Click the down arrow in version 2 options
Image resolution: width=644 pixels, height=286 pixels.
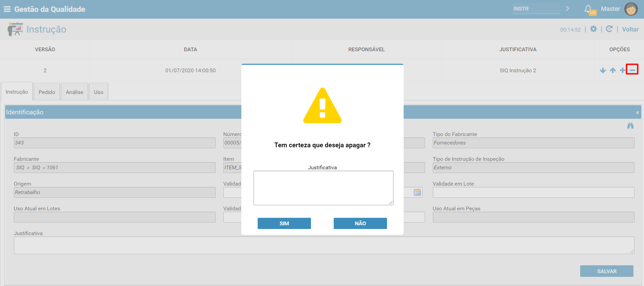(x=603, y=71)
